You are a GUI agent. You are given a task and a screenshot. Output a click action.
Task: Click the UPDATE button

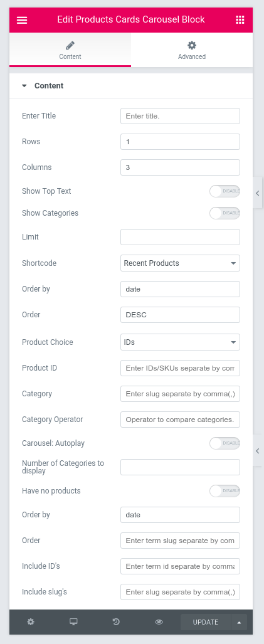tap(206, 622)
